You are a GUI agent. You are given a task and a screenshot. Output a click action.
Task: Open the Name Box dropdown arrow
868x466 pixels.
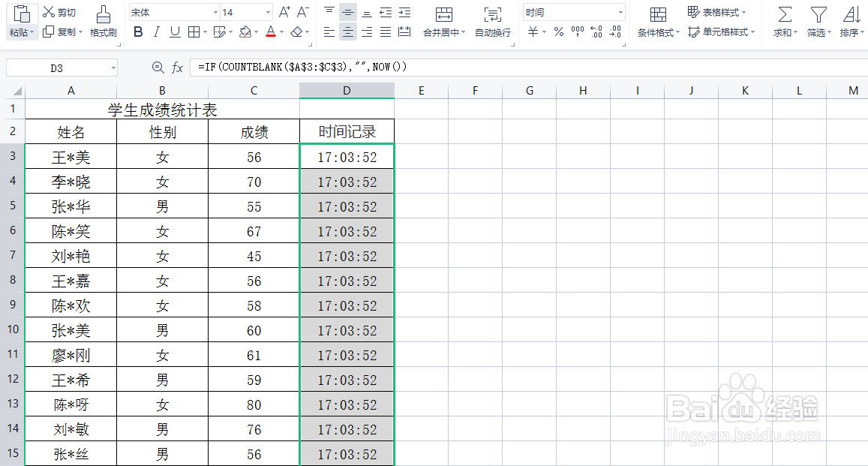113,68
